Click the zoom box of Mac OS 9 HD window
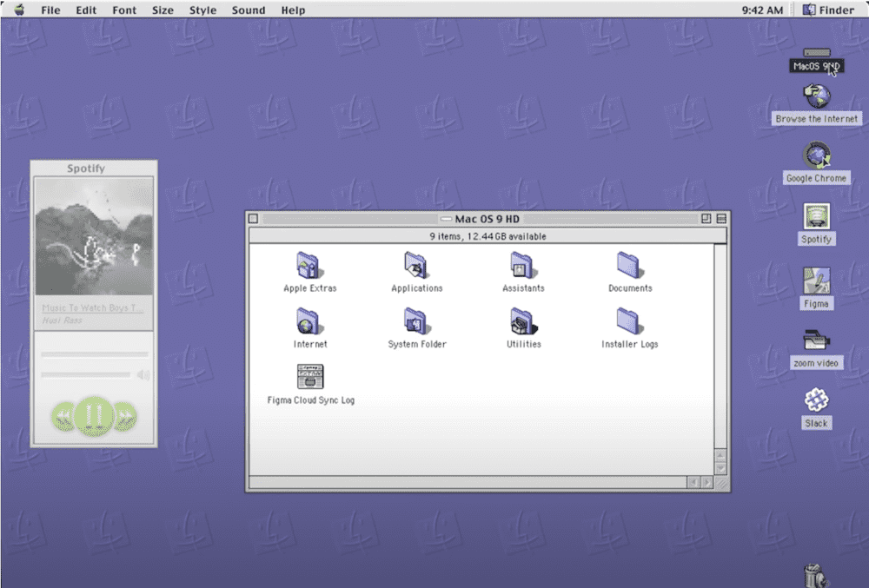The width and height of the screenshot is (869, 588). pos(706,219)
